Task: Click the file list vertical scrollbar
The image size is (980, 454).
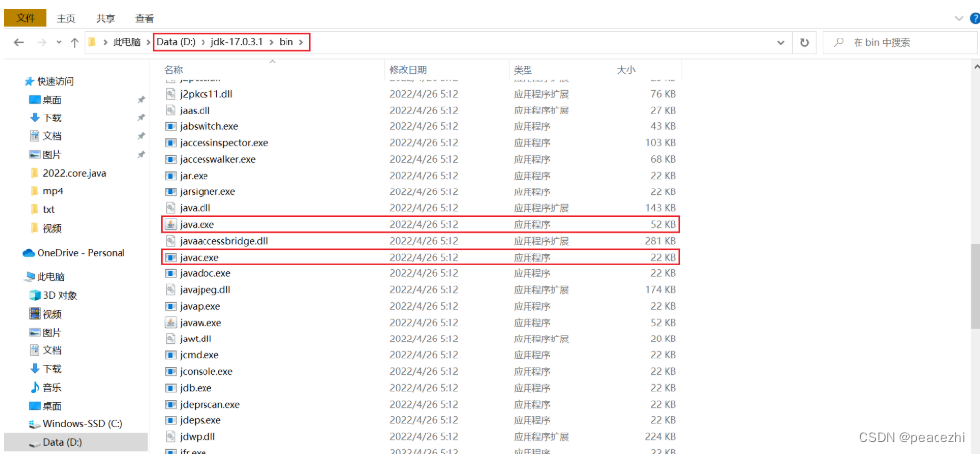Action: [976, 285]
